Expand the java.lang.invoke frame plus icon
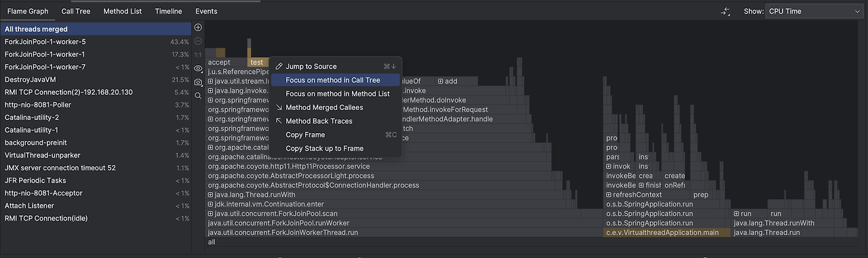868x258 pixels. point(211,90)
